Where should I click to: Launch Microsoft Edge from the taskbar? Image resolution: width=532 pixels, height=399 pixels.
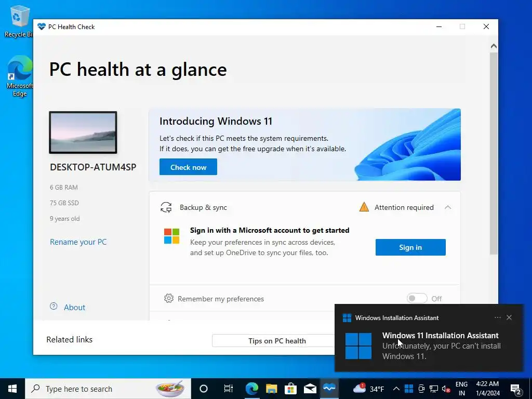tap(252, 389)
